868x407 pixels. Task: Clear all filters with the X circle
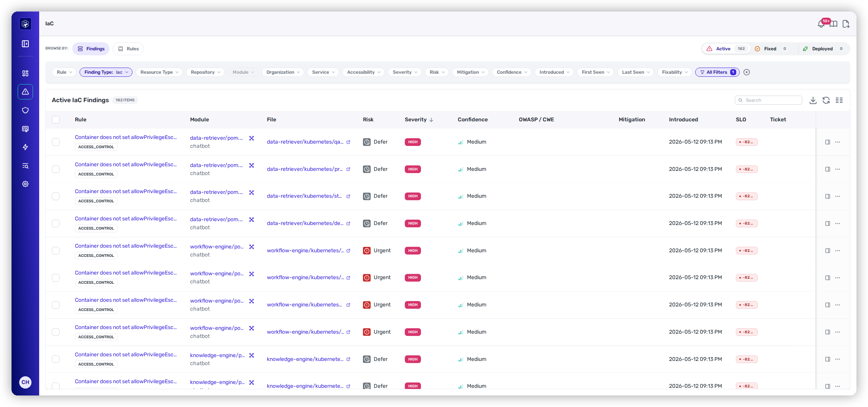pos(747,72)
